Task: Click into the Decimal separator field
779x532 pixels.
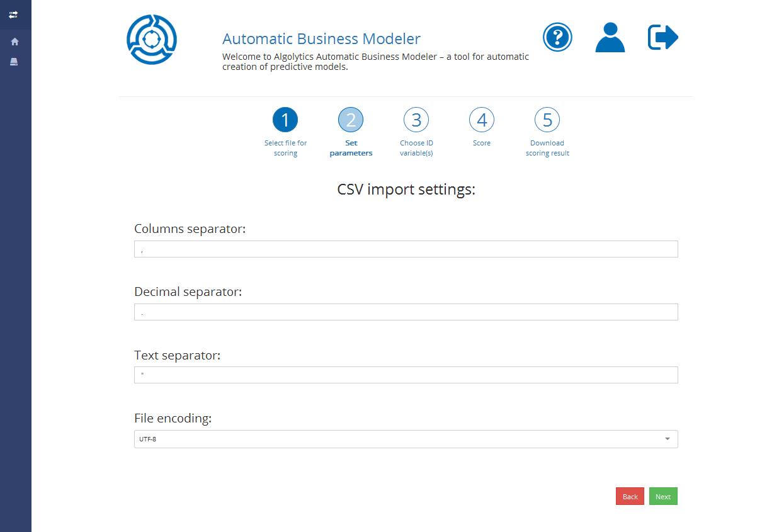Action: point(406,312)
